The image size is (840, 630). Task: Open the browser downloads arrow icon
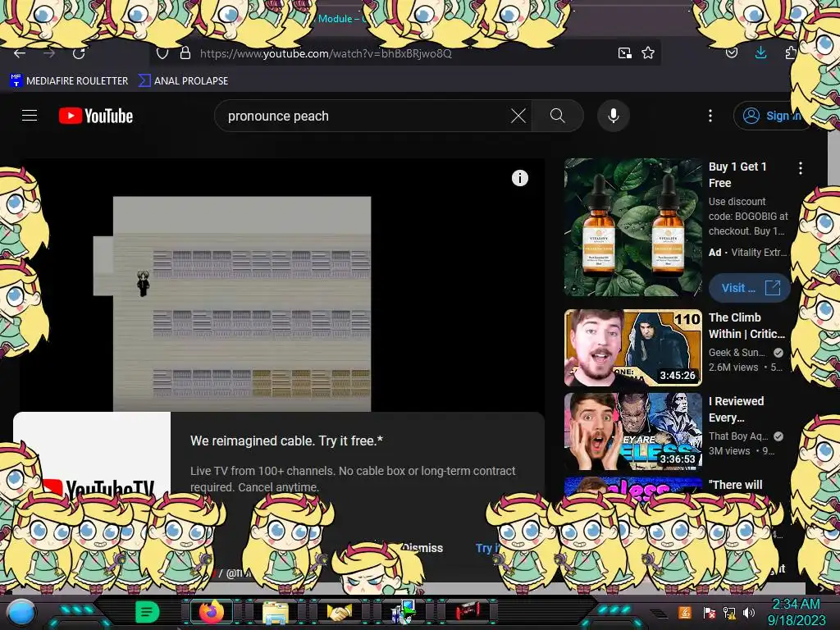760,52
